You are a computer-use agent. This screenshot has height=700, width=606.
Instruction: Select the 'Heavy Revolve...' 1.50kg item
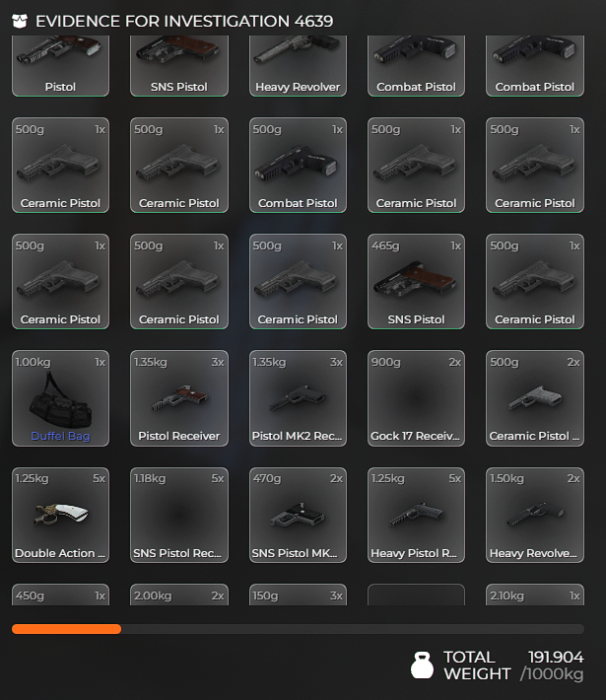(535, 516)
